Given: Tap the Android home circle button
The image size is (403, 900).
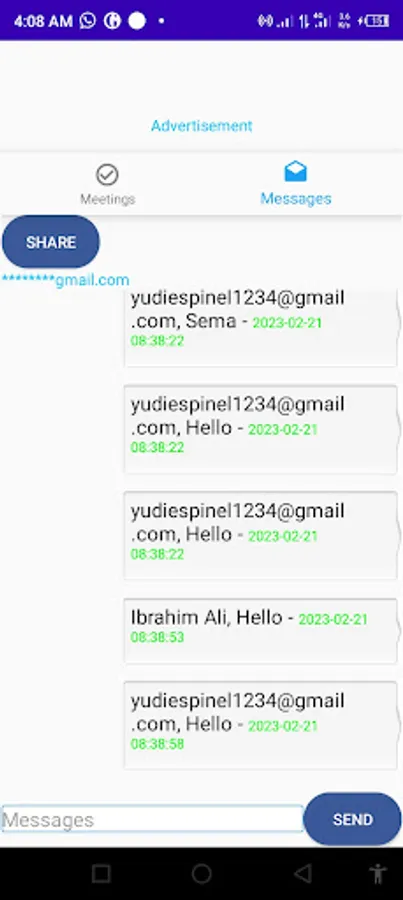Looking at the screenshot, I should pos(202,874).
